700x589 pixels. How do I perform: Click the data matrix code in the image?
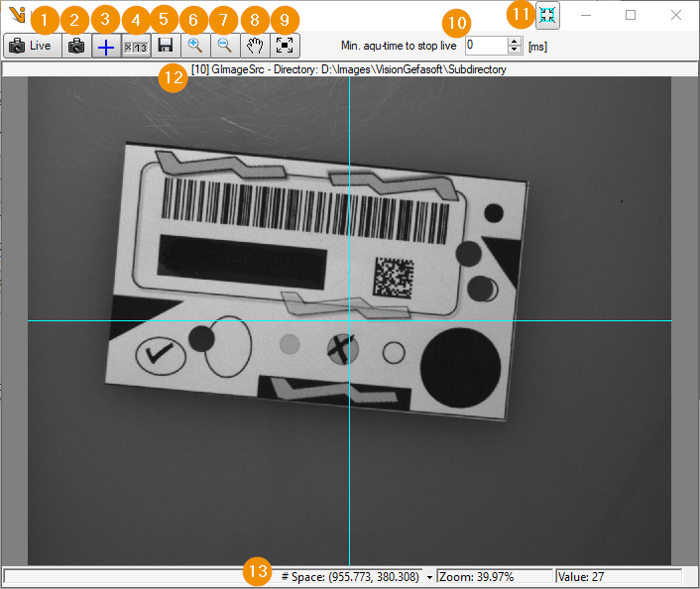click(393, 278)
